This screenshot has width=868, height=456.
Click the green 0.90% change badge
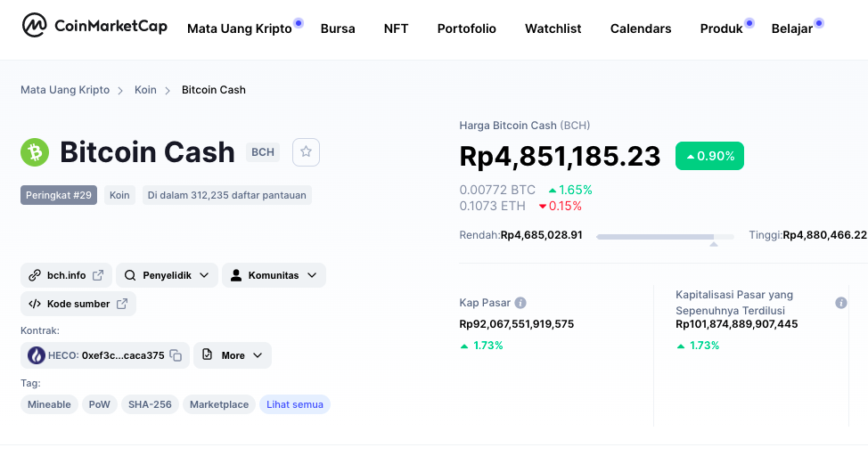click(709, 156)
